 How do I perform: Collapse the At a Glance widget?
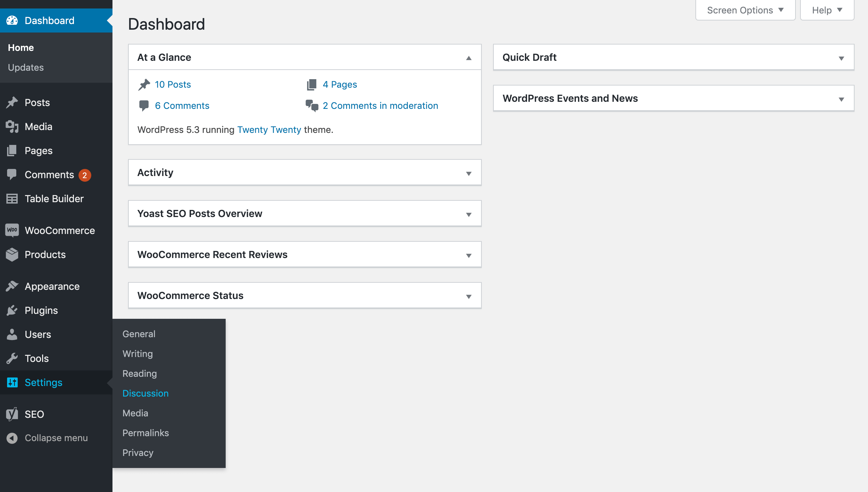[x=469, y=58]
